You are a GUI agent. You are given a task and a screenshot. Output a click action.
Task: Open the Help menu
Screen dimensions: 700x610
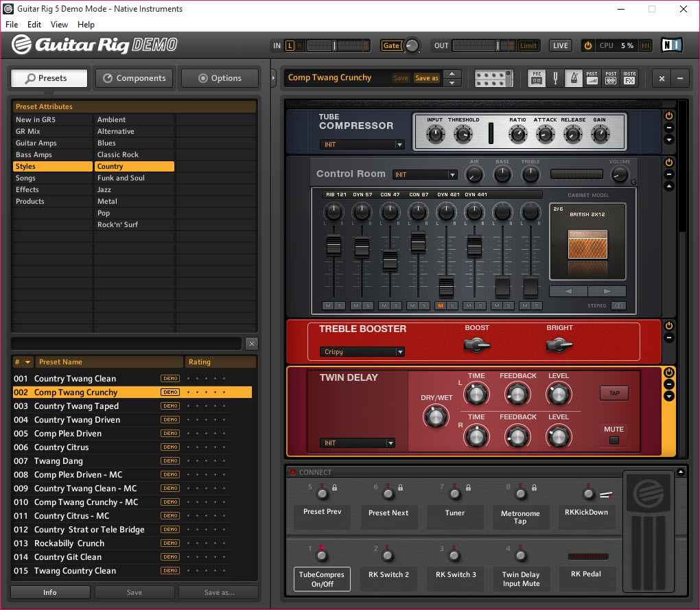86,25
